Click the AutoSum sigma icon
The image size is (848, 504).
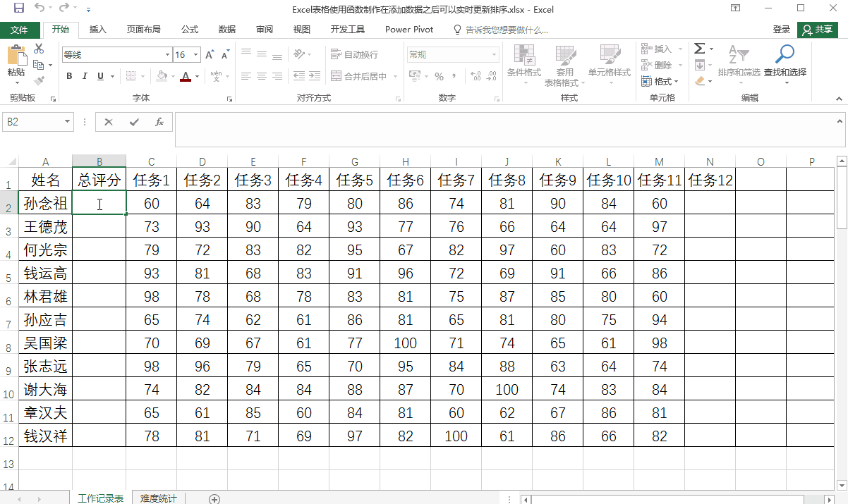pos(699,49)
